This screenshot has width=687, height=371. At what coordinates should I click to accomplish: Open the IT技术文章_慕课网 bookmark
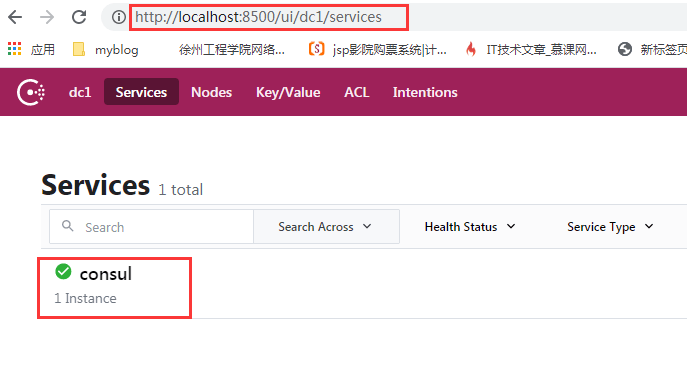click(531, 49)
